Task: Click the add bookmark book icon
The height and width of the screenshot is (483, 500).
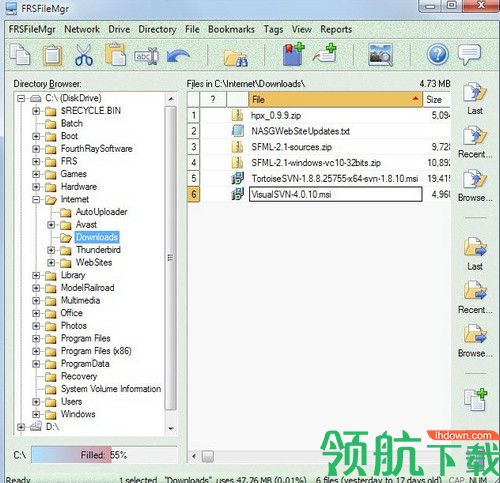Action: point(293,54)
